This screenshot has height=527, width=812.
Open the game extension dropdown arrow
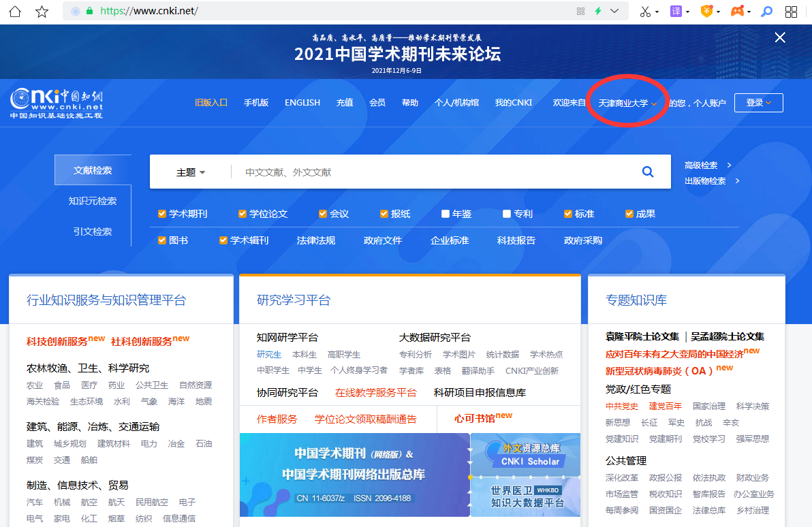click(x=749, y=12)
